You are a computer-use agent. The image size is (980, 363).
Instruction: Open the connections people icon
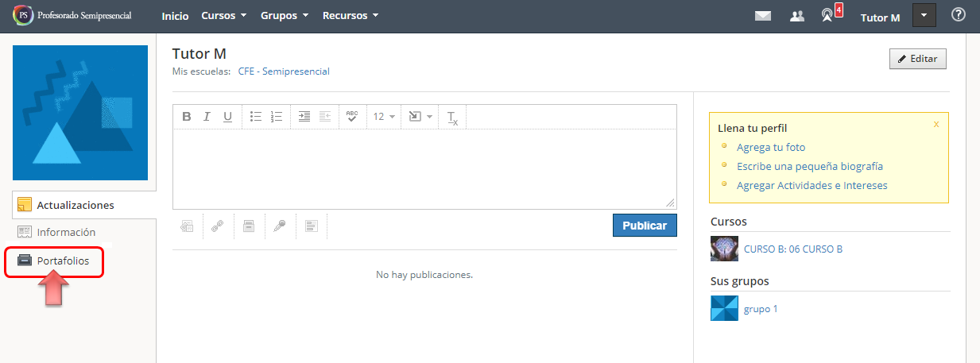[x=797, y=16]
